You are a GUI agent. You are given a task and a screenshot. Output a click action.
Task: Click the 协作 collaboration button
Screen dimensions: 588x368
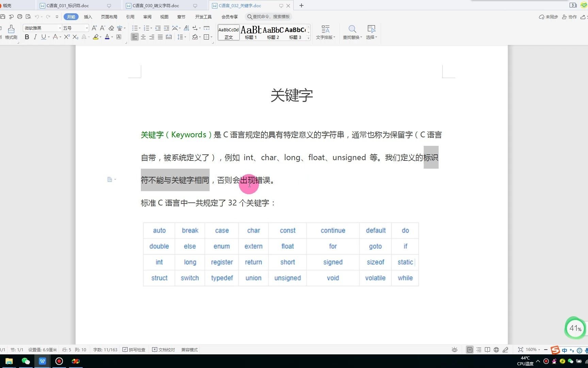pos(569,17)
